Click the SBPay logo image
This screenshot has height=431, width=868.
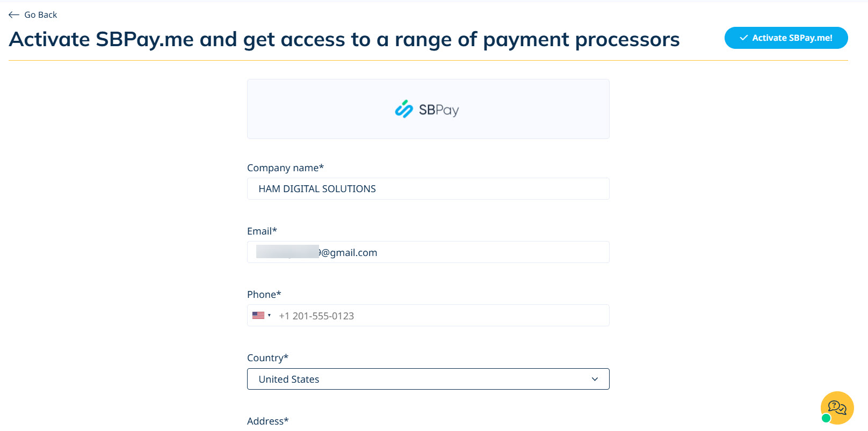[x=427, y=109]
